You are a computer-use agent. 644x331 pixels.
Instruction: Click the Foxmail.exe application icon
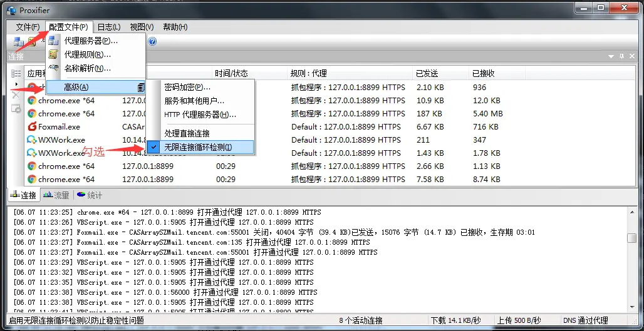click(x=31, y=127)
